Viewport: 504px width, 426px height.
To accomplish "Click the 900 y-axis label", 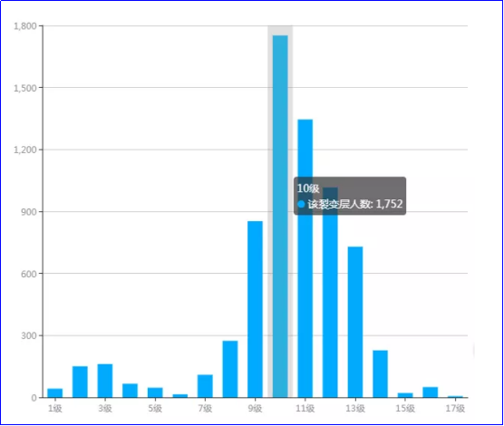I will click(29, 212).
